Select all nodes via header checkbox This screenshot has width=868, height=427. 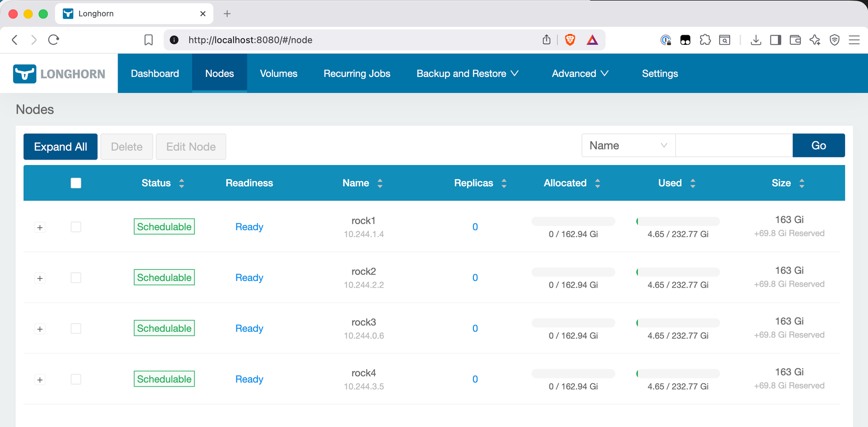point(76,183)
